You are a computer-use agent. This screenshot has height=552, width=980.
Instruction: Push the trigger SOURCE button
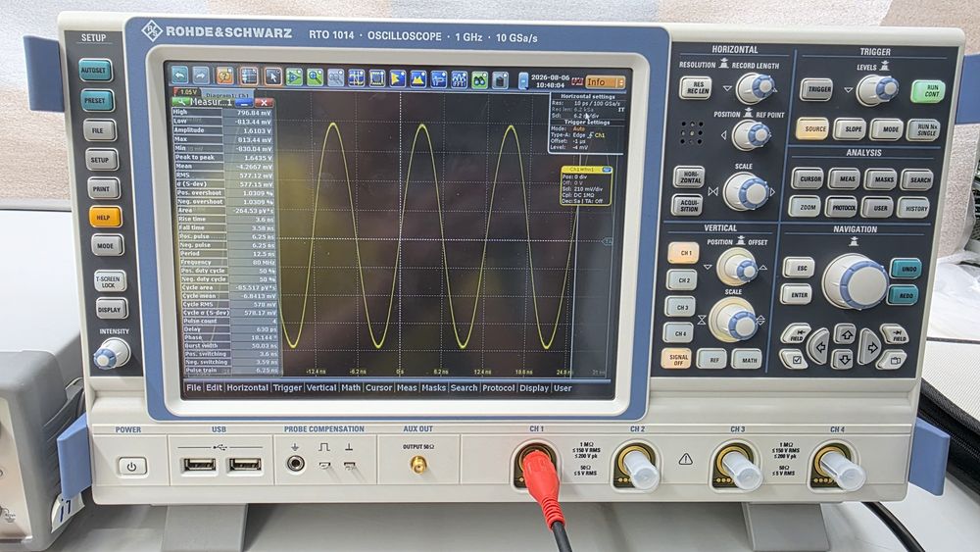813,128
